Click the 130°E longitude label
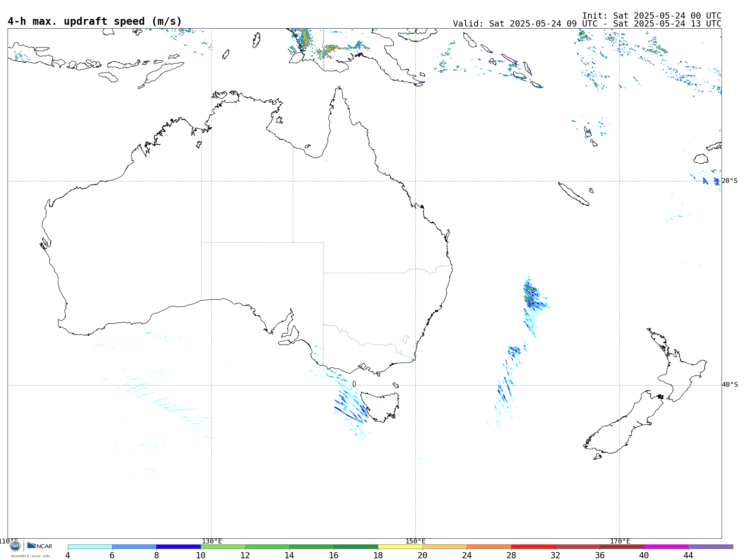 coord(212,541)
